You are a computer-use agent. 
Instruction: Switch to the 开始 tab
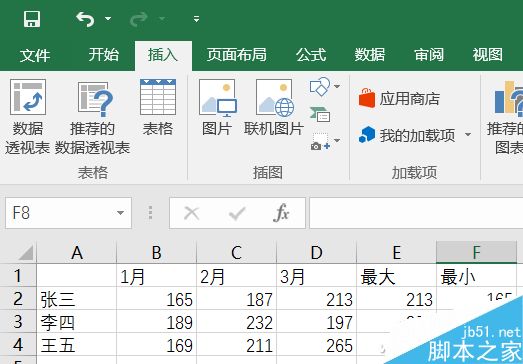tap(103, 54)
